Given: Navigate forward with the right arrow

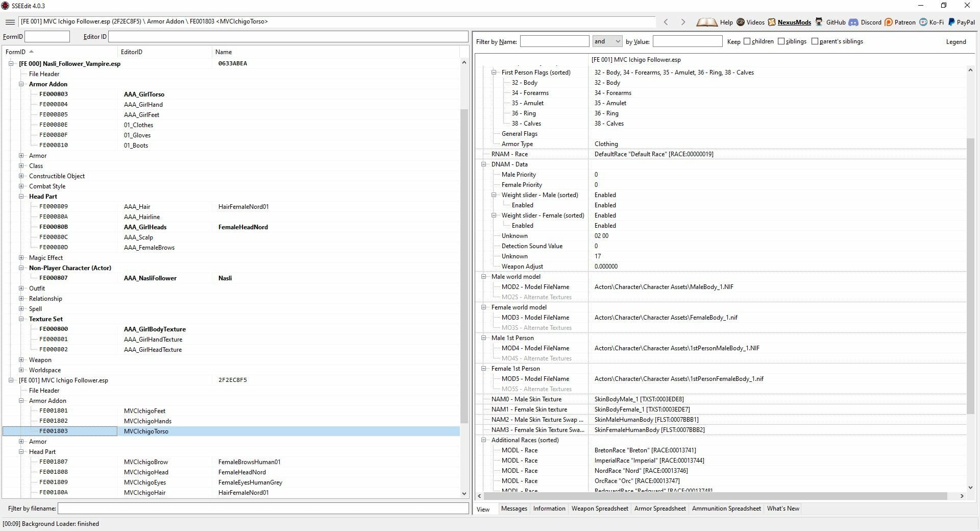Looking at the screenshot, I should [x=683, y=22].
